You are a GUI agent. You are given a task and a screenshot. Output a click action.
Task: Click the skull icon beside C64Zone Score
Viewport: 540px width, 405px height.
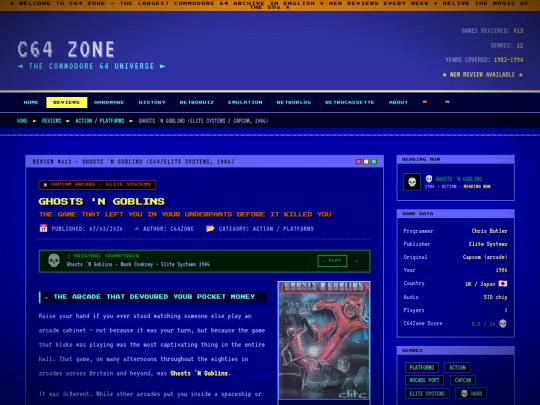(503, 324)
